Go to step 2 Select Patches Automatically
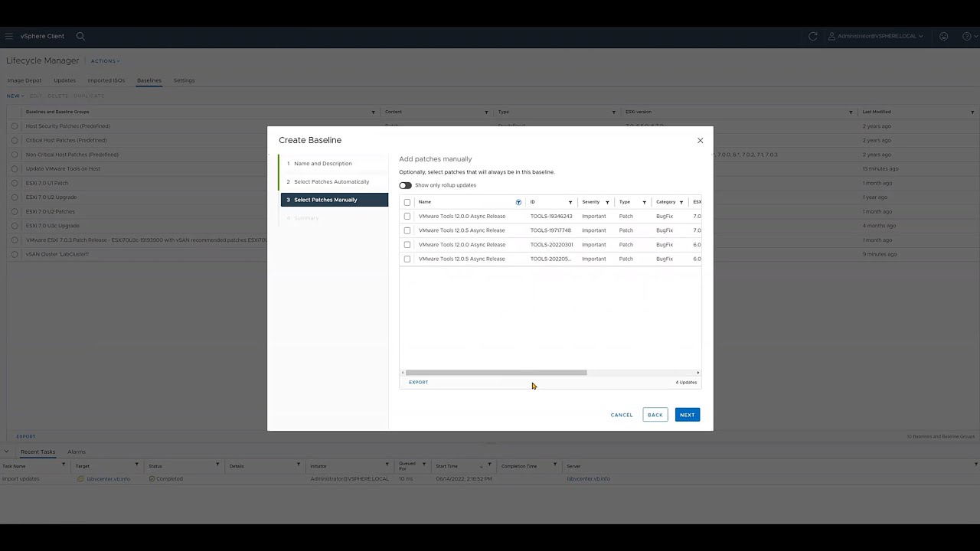980x551 pixels. (331, 181)
